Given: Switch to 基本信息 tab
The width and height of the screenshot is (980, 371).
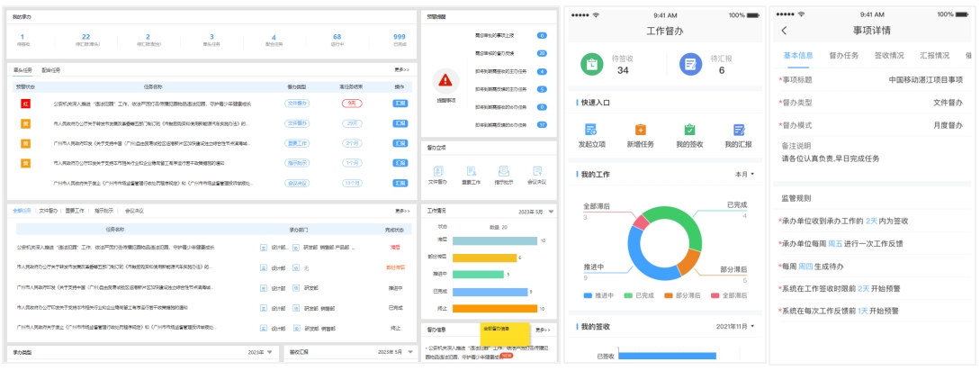Looking at the screenshot, I should click(798, 55).
